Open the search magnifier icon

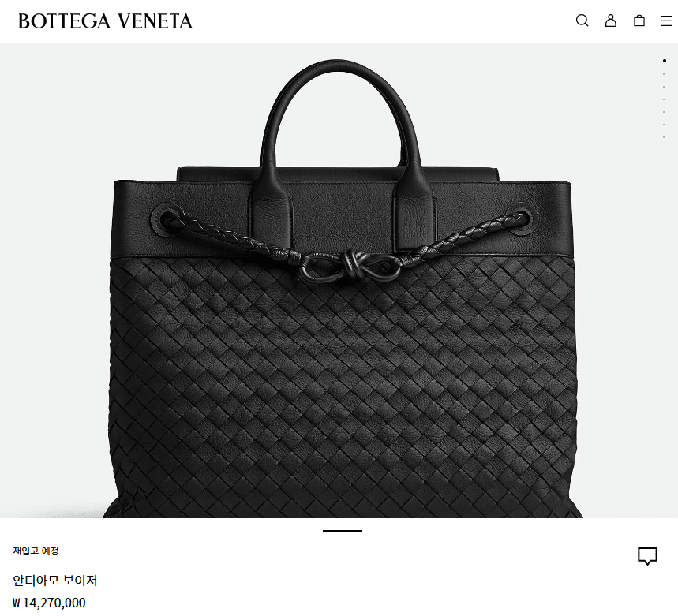pyautogui.click(x=582, y=21)
